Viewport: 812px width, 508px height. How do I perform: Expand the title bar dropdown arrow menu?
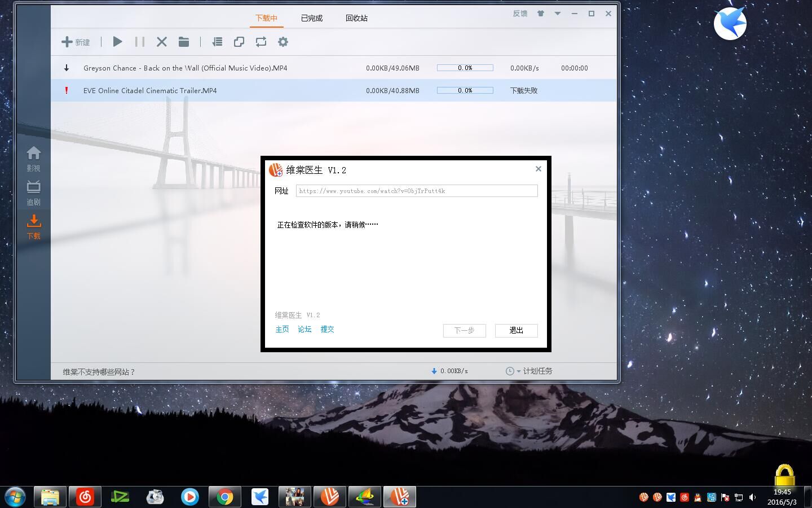557,14
